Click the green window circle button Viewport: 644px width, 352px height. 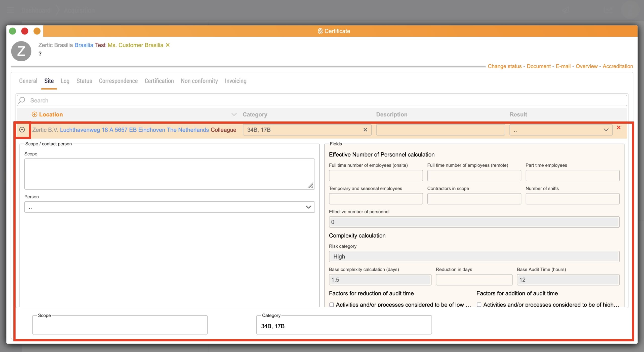[13, 31]
